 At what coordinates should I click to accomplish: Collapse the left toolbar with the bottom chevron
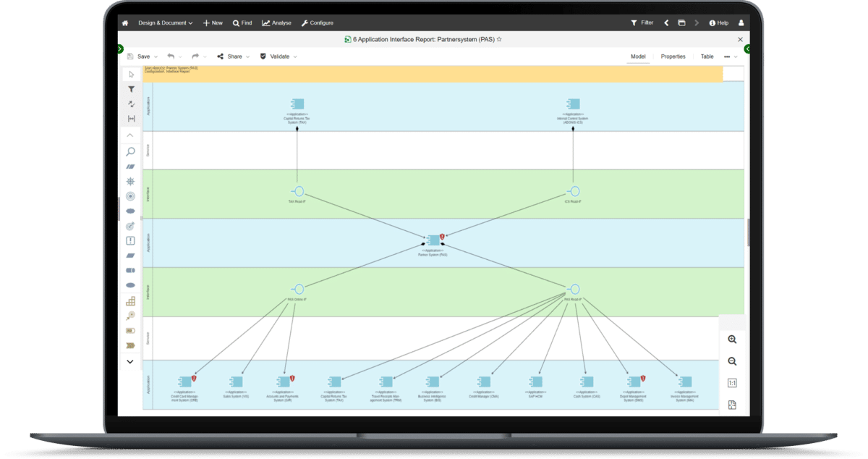pos(131,361)
